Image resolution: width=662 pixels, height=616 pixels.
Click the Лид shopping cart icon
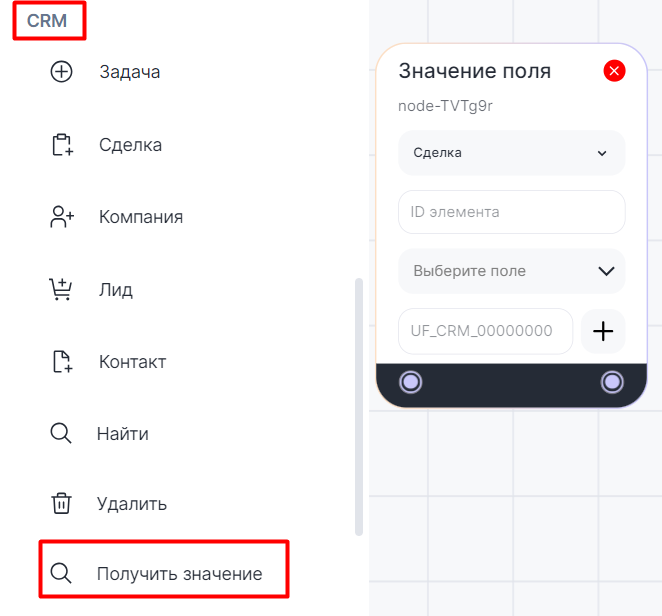(62, 290)
